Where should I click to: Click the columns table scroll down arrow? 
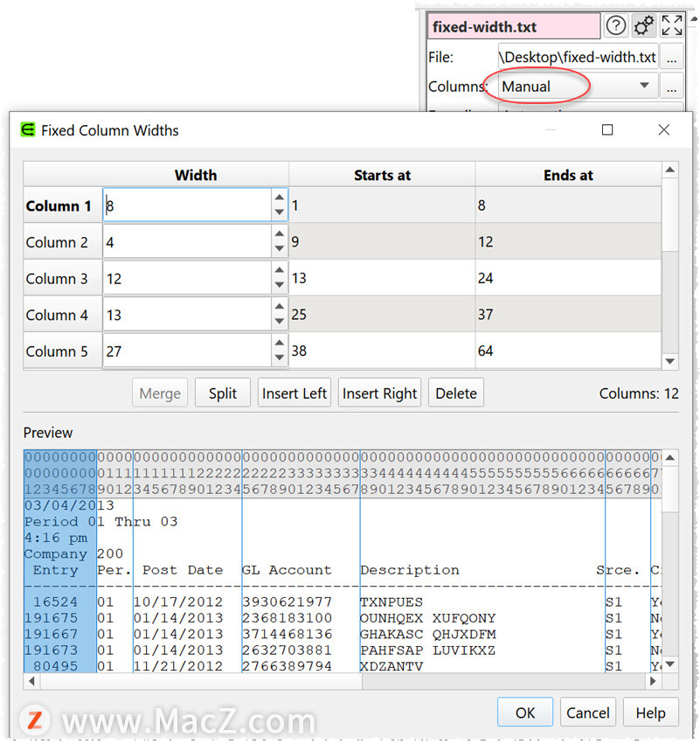(669, 361)
